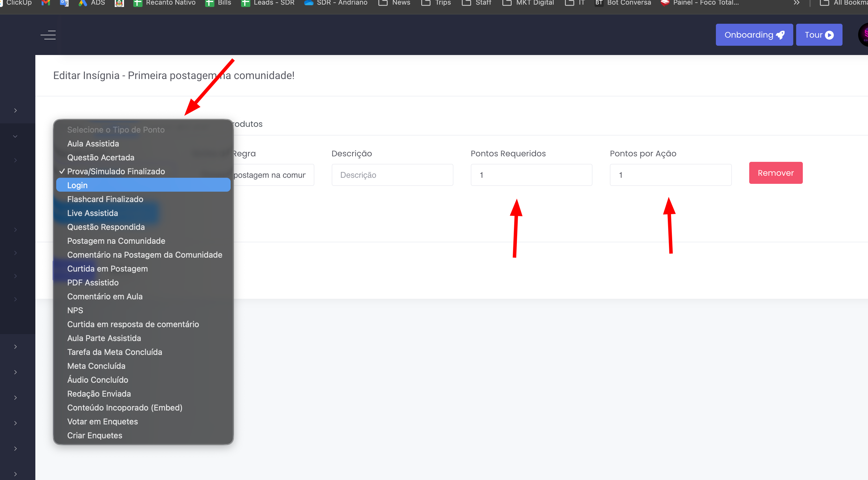Expand the hidden bookmarks overflow chevron
This screenshot has height=480, width=868.
pos(796,3)
